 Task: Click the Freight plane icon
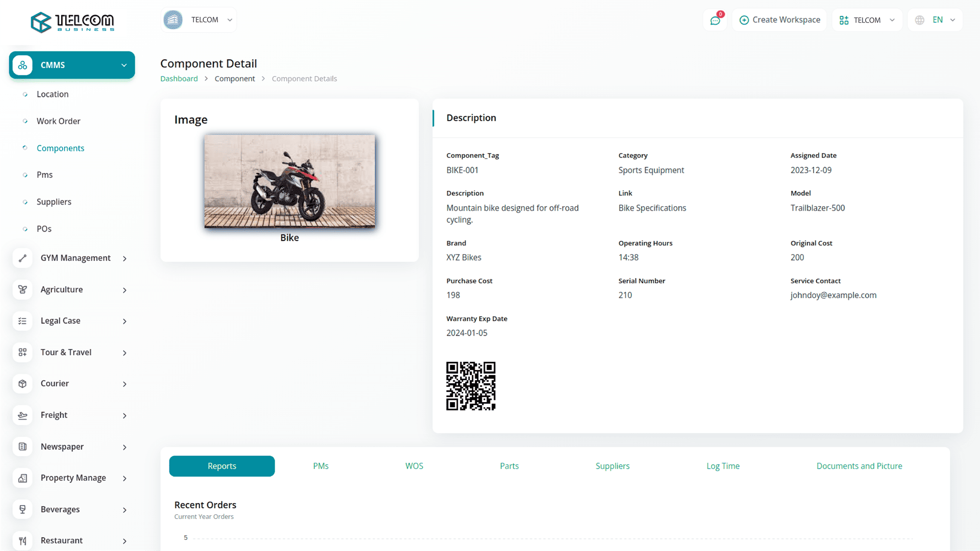(x=22, y=415)
